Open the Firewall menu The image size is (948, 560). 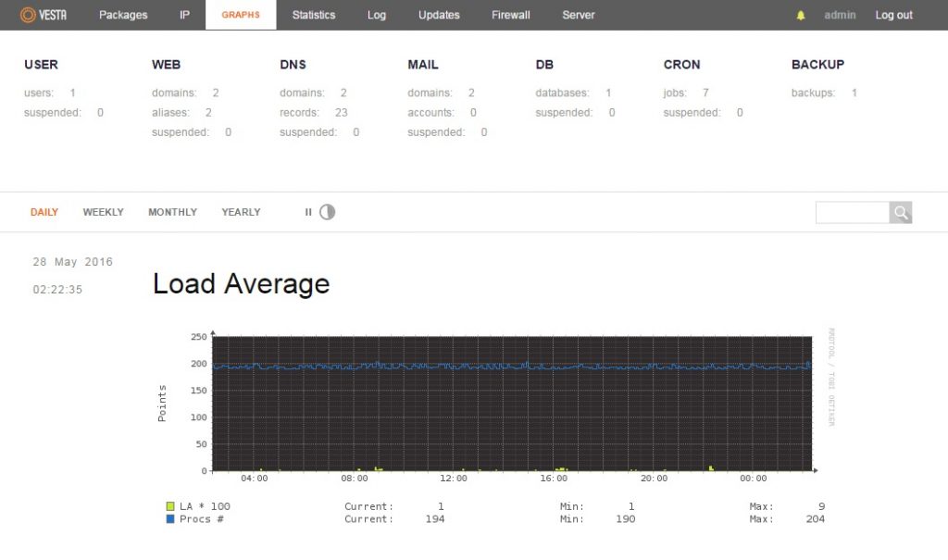511,15
